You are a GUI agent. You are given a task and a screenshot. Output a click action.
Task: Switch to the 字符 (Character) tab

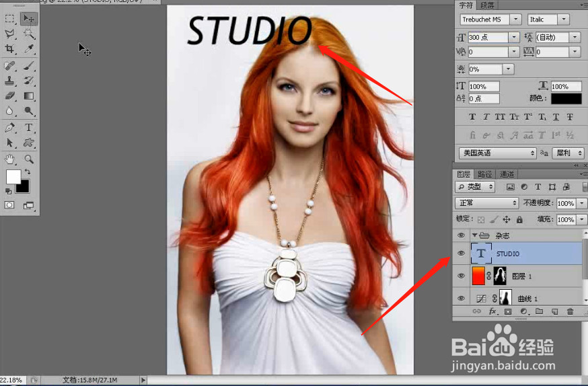coord(466,5)
